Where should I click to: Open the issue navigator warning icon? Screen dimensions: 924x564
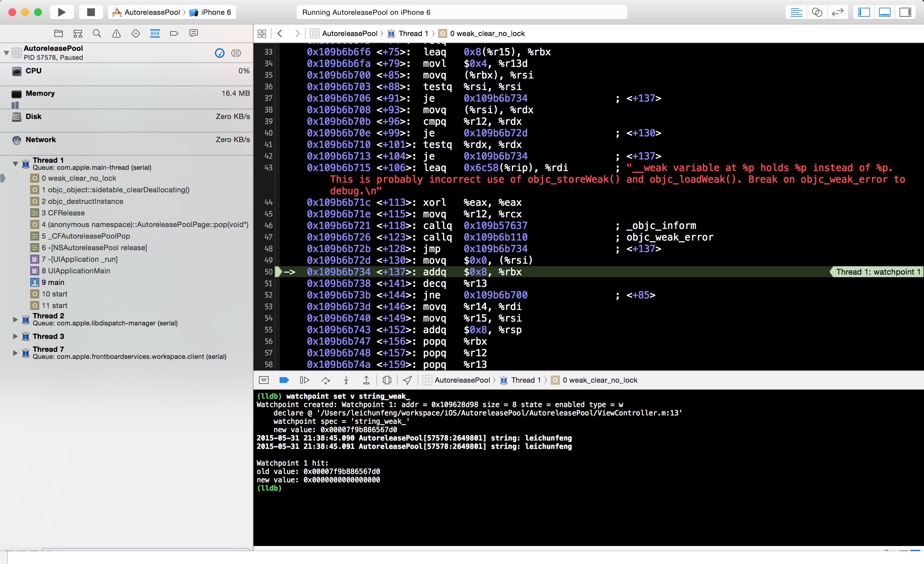tap(116, 33)
